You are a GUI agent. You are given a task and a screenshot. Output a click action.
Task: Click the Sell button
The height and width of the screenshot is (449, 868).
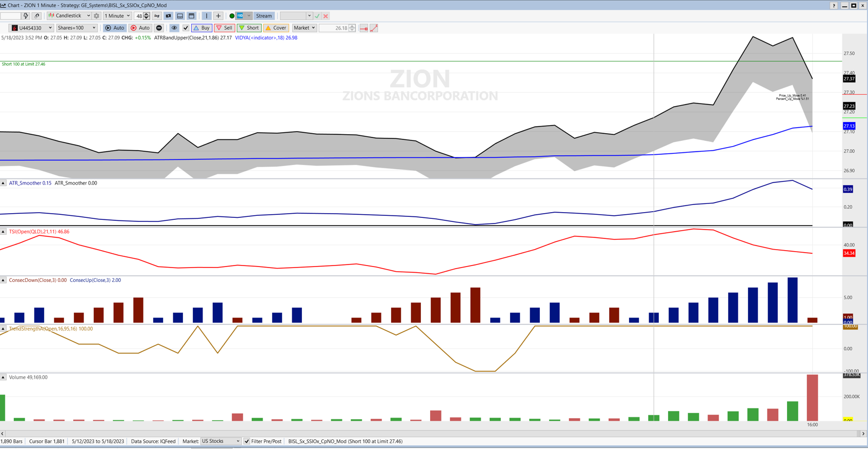[x=224, y=28]
